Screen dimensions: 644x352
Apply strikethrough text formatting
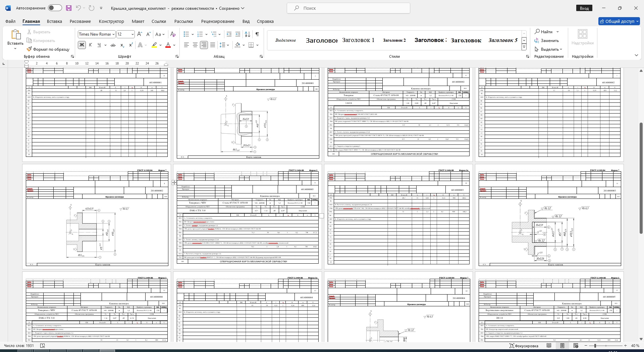point(113,45)
